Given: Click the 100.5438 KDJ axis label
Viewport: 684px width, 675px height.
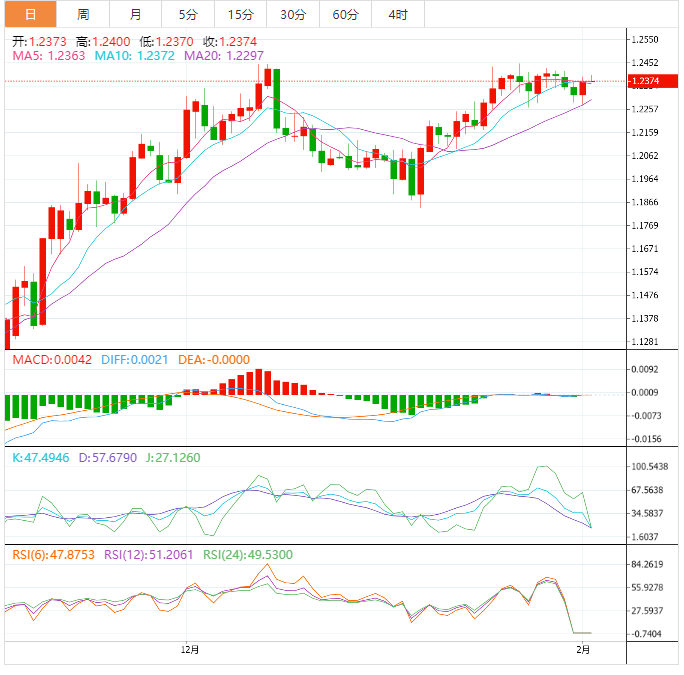Looking at the screenshot, I should tap(650, 466).
